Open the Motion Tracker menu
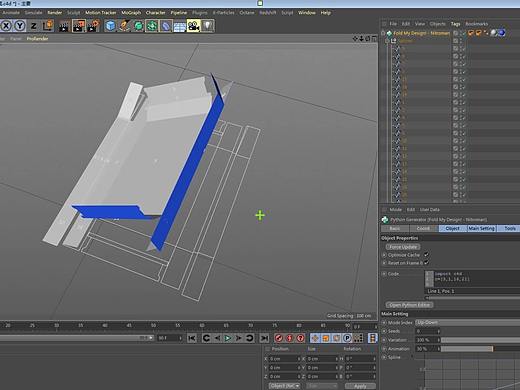520x390 pixels. point(101,13)
